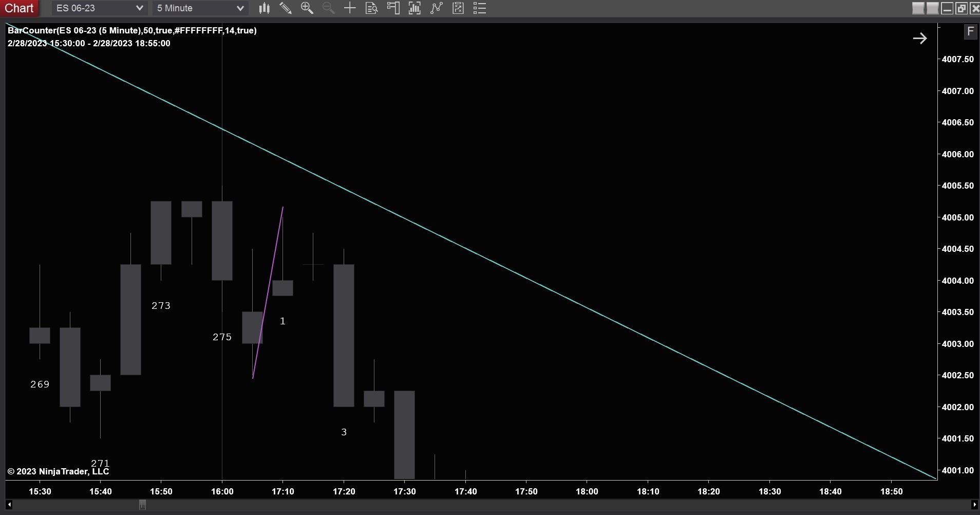This screenshot has height=515, width=980.
Task: Click the 4006.00 price axis label
Action: [957, 154]
